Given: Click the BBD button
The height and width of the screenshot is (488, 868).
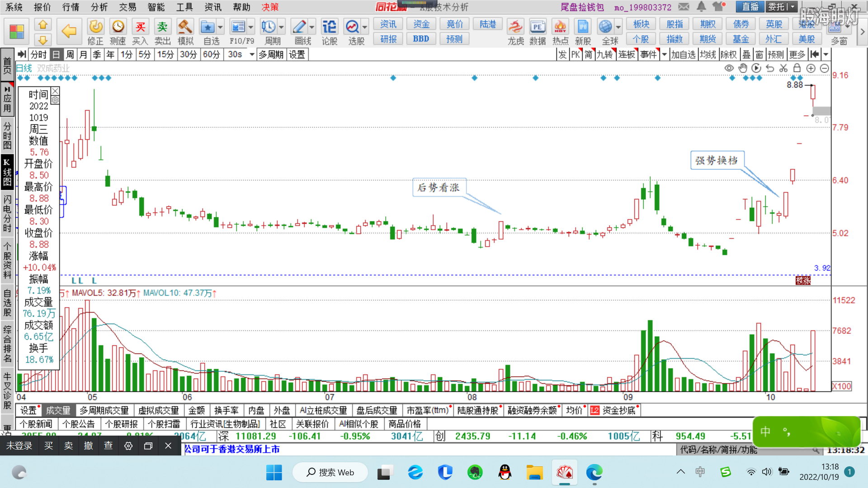Looking at the screenshot, I should click(x=421, y=39).
